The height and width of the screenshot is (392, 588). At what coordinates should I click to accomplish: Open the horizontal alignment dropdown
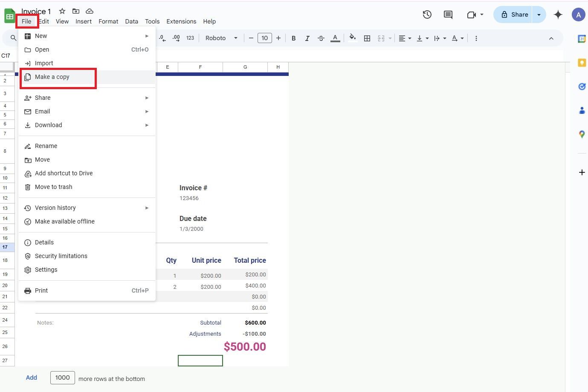[x=403, y=38]
